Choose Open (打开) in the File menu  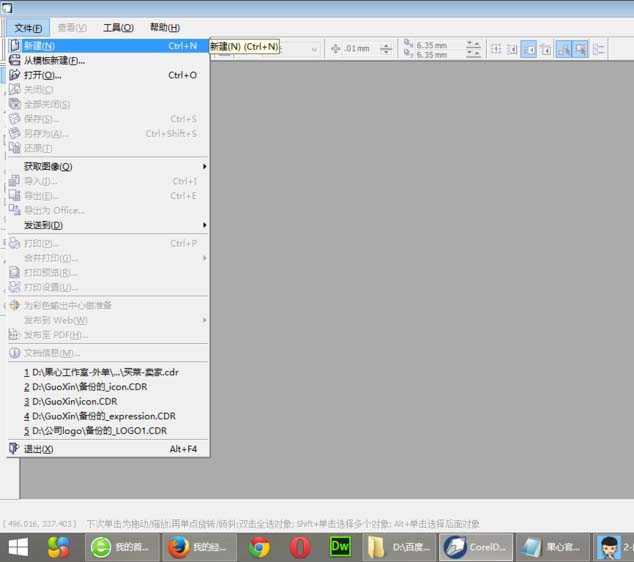point(42,75)
